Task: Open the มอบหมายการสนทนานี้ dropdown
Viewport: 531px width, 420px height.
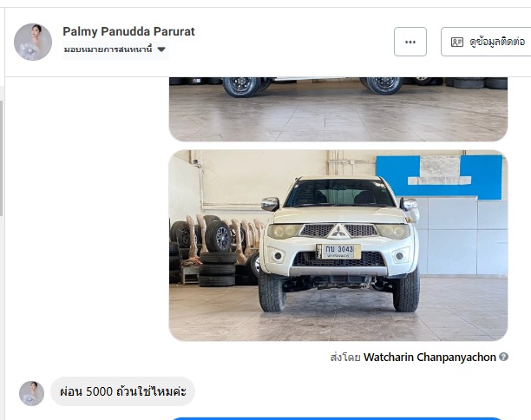Action: point(115,49)
